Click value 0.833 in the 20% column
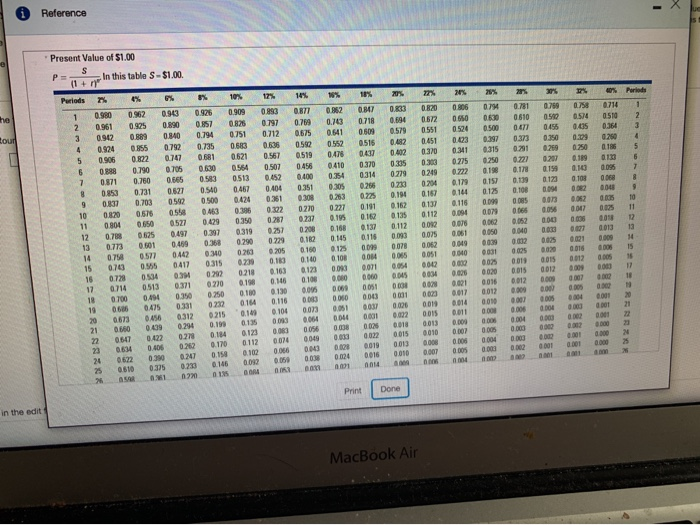Viewport: 700px width, 525px height. (x=398, y=109)
